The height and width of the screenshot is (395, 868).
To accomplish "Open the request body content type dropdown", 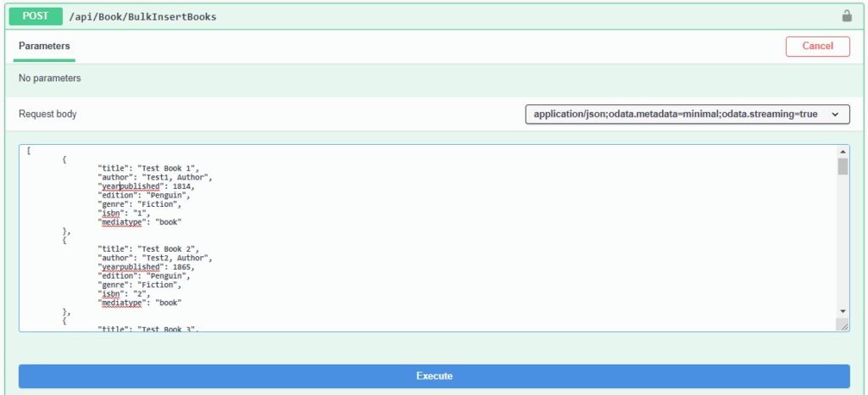I will (x=687, y=114).
